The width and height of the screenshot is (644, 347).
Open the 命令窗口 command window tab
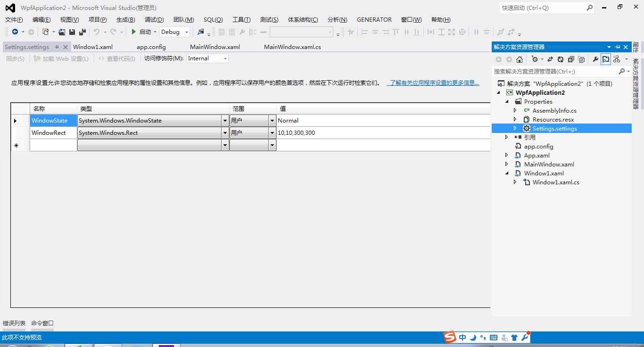coord(42,323)
